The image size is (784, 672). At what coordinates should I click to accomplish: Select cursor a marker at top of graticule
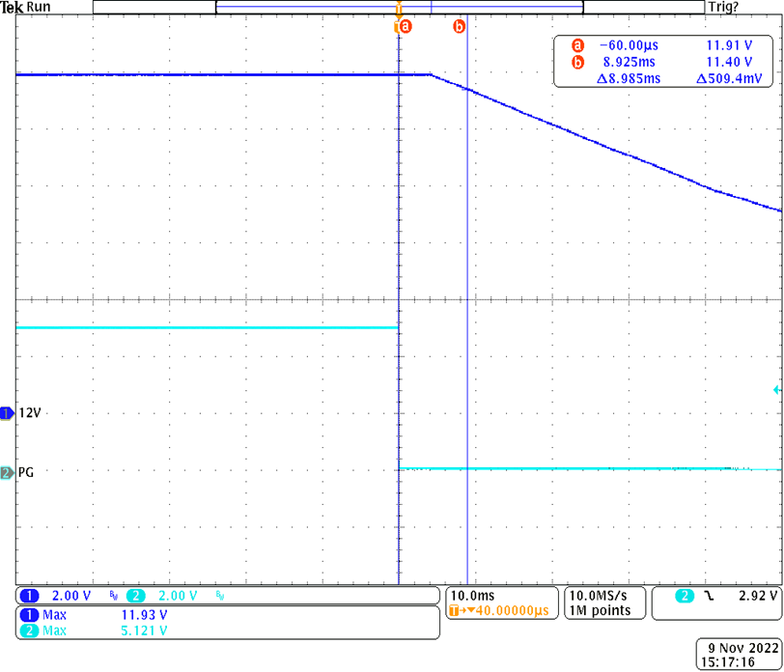click(x=406, y=26)
